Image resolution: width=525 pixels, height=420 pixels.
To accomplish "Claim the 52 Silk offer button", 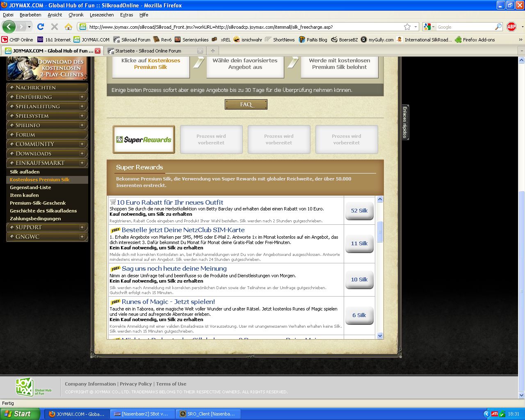I will tap(359, 211).
